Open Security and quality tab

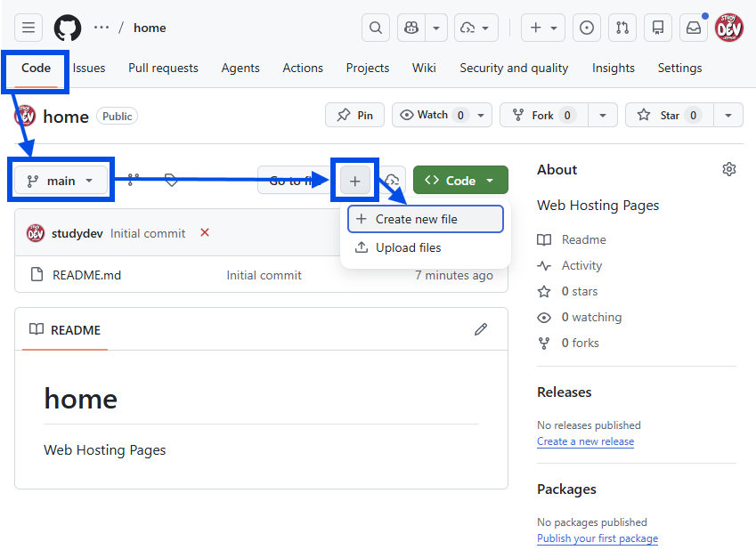coord(514,68)
